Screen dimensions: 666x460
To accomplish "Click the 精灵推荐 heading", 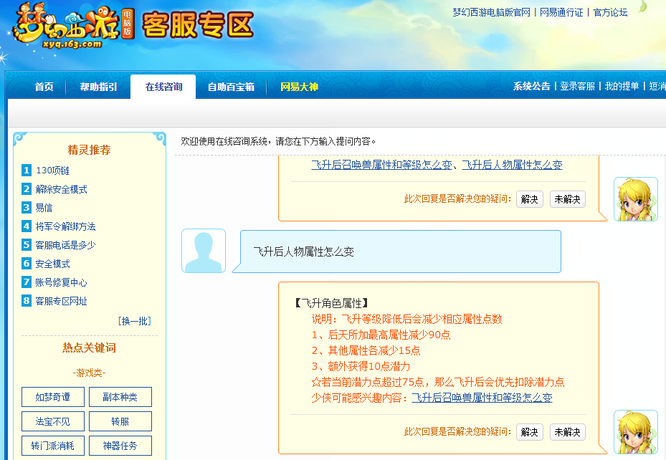I will 89,150.
